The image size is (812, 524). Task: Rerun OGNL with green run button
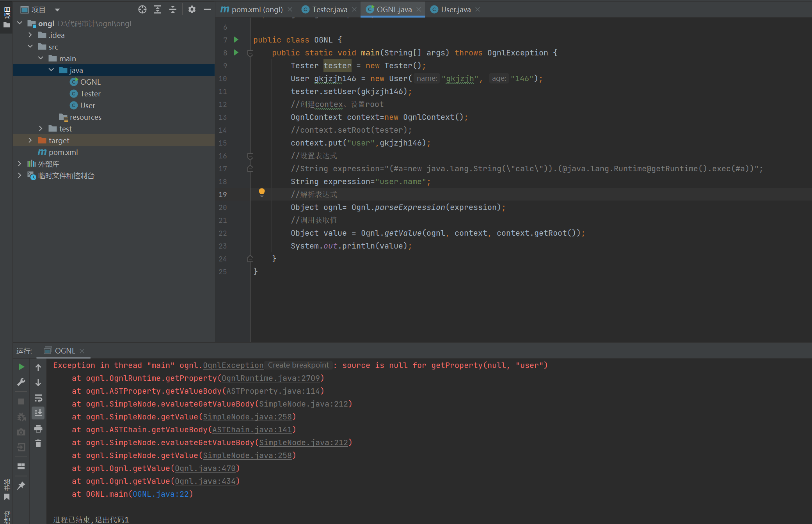pos(21,367)
